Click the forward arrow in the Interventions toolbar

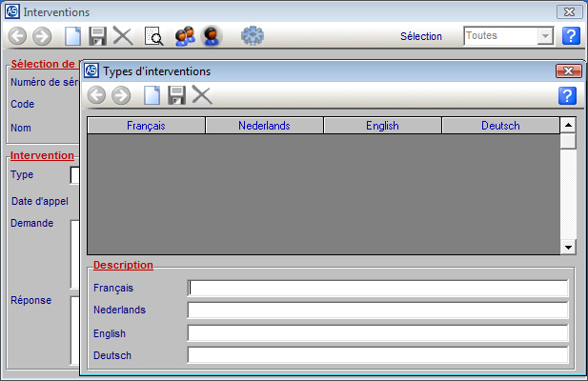(x=42, y=36)
